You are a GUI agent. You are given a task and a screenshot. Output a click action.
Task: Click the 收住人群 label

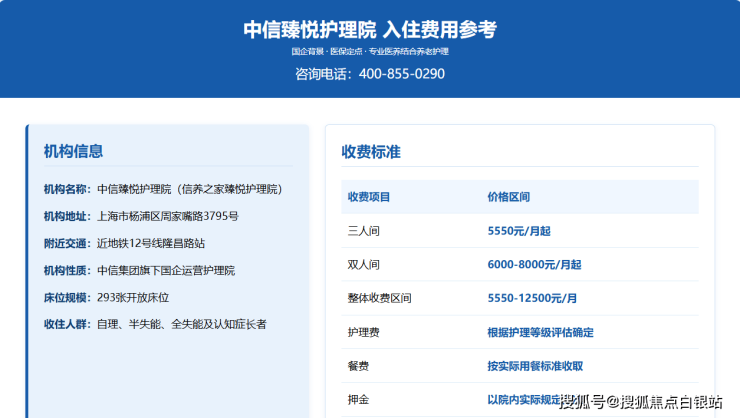65,324
